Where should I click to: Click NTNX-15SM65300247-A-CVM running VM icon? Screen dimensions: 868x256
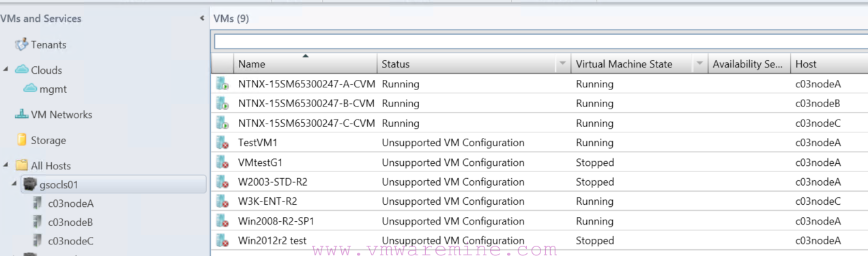pos(222,84)
